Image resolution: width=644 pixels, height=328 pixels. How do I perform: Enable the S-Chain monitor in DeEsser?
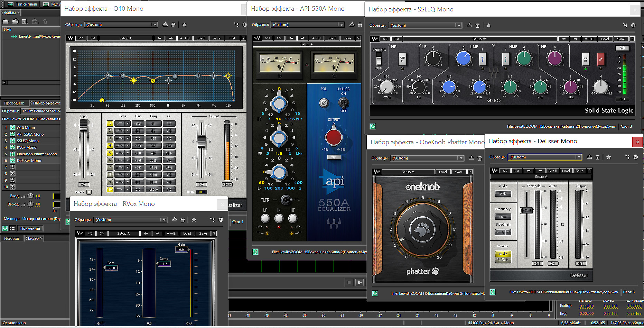pyautogui.click(x=503, y=260)
